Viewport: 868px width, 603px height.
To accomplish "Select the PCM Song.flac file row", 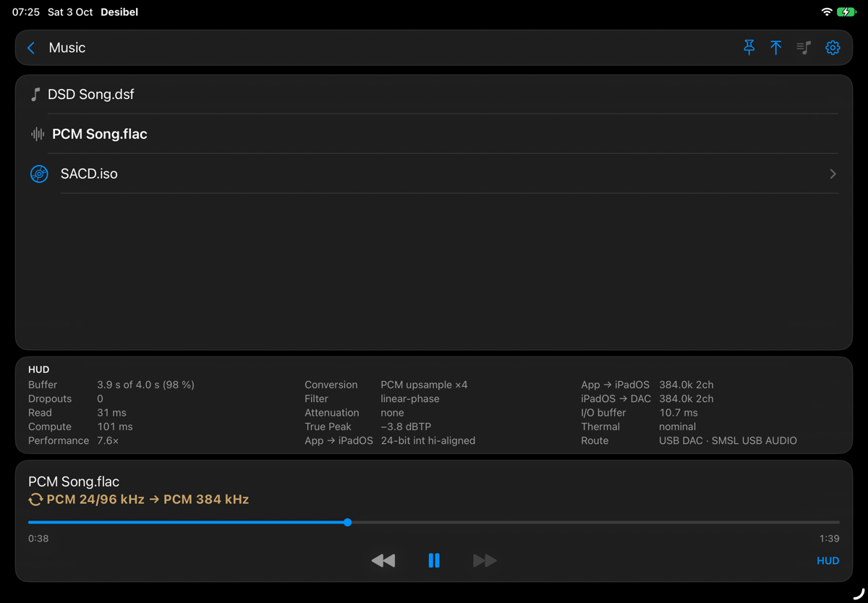I will [434, 134].
